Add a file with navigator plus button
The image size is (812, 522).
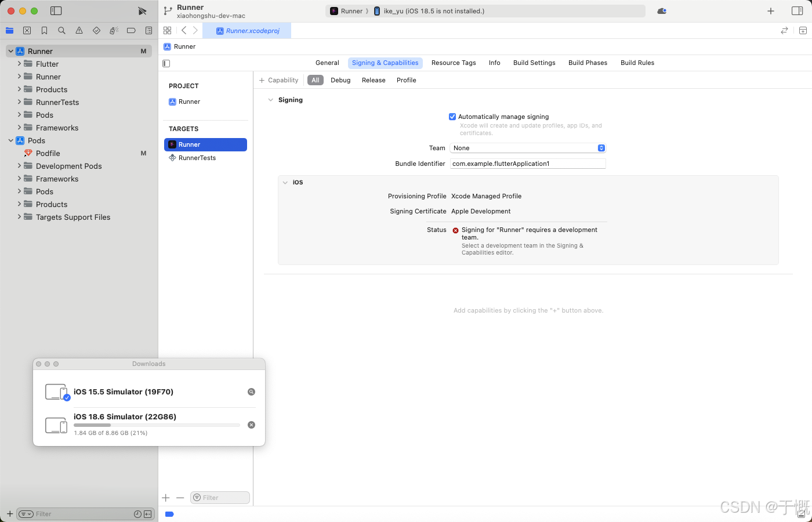pyautogui.click(x=10, y=514)
